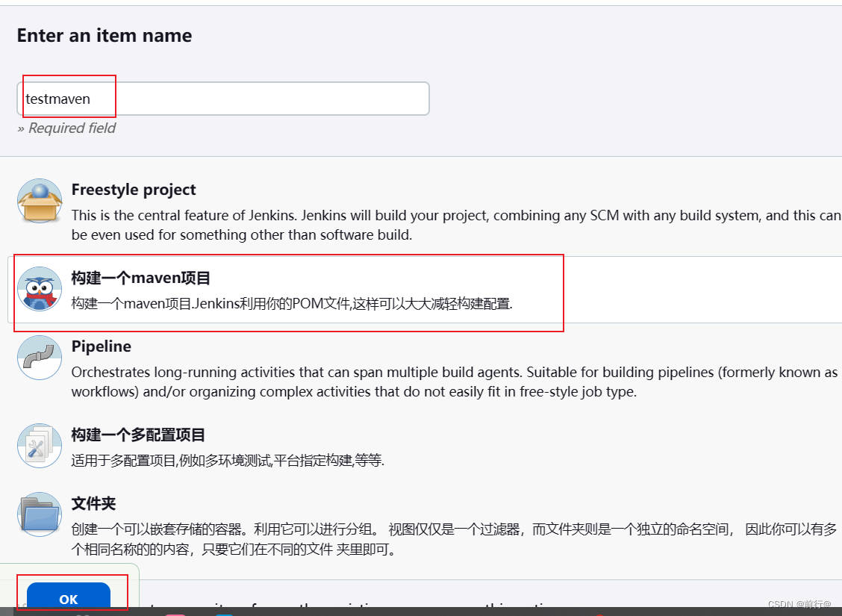Select the Pipeline title

tap(101, 346)
